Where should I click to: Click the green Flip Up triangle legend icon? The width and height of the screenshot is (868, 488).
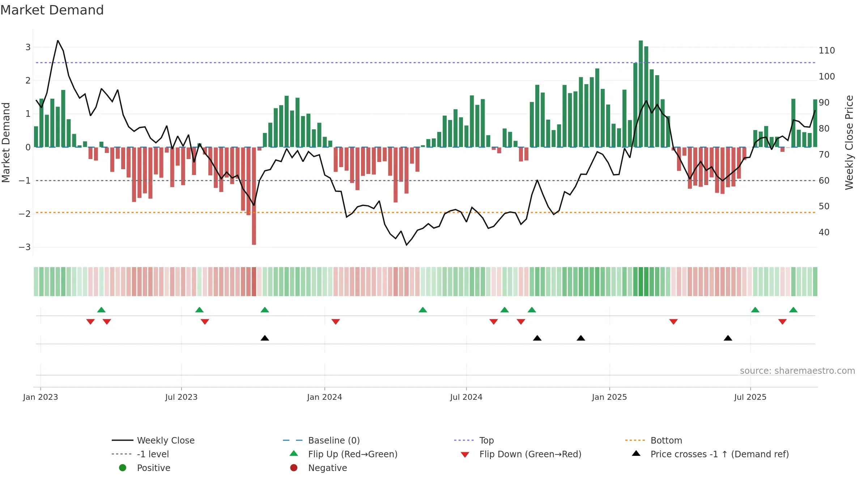coord(294,453)
